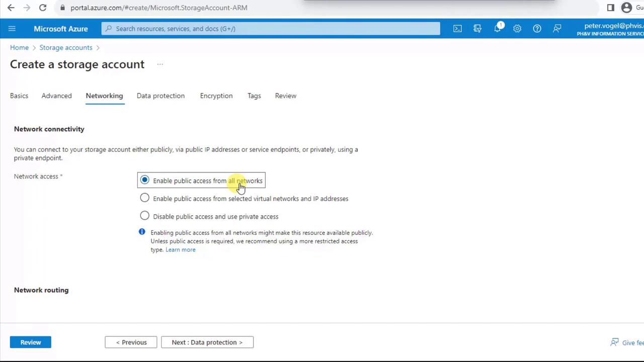Open the Encryption tab
The width and height of the screenshot is (644, 362).
216,96
